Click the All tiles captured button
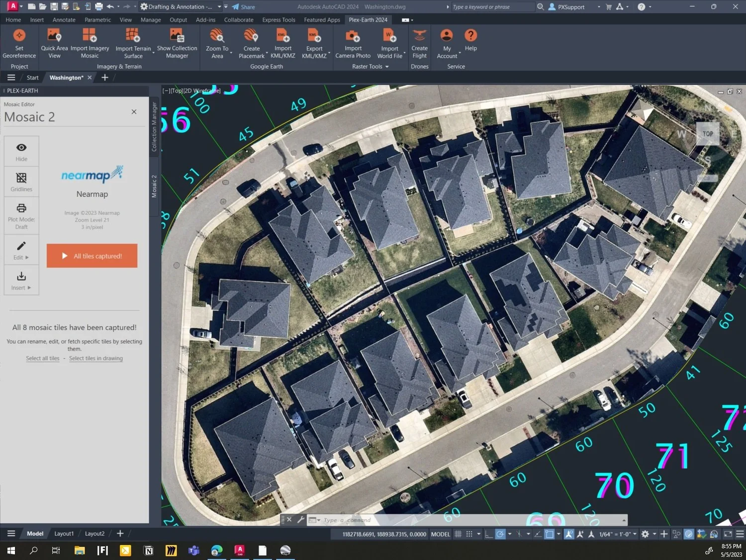746x560 pixels. (92, 256)
